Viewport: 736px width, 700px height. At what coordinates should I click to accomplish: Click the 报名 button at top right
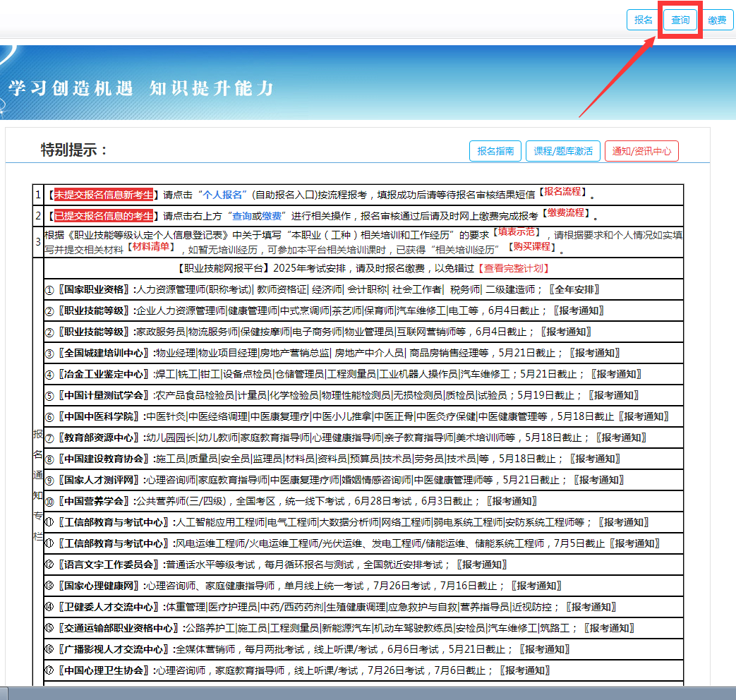tap(644, 20)
